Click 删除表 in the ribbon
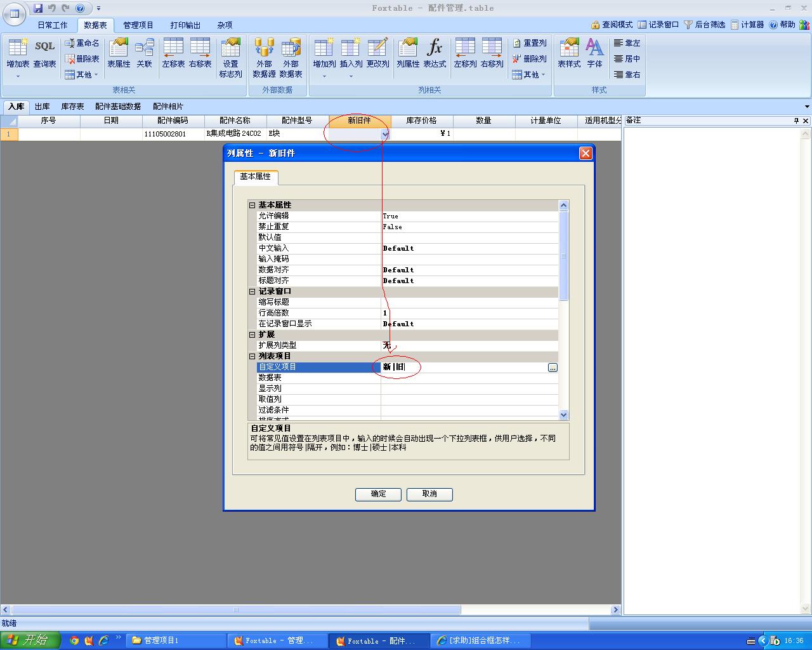The height and width of the screenshot is (650, 812). coord(82,59)
